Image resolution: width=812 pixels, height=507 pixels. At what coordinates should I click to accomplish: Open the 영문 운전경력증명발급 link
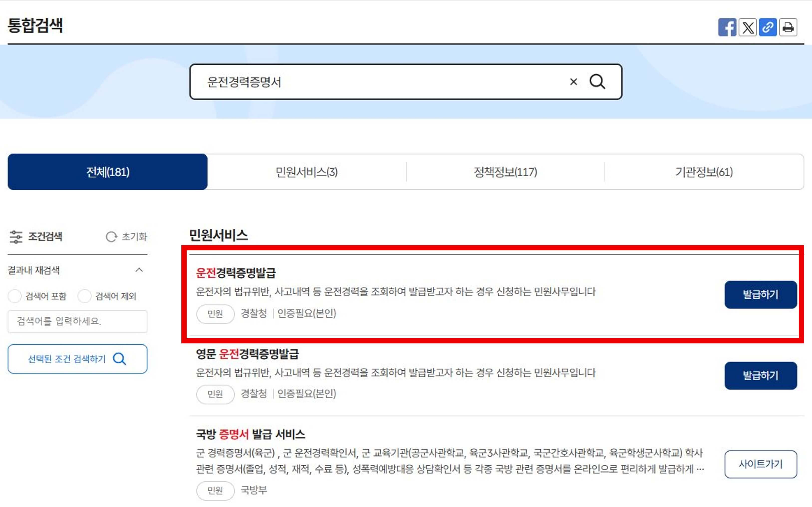pos(249,354)
